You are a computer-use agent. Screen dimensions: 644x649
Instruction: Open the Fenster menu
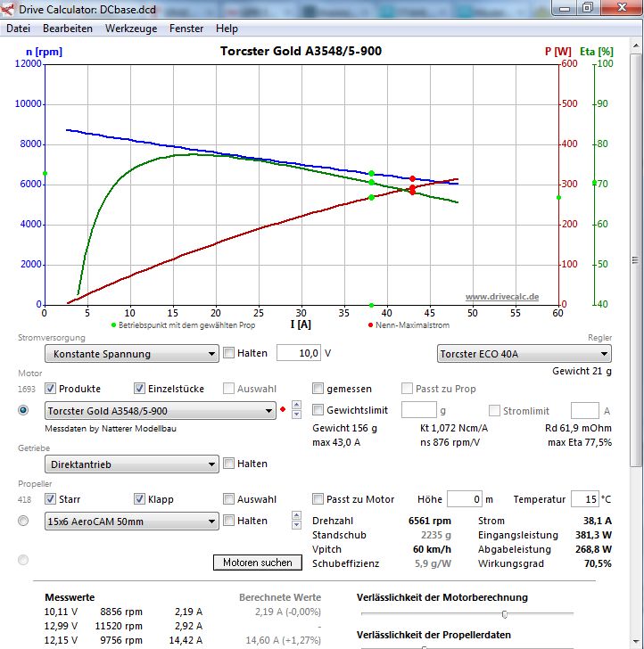186,29
